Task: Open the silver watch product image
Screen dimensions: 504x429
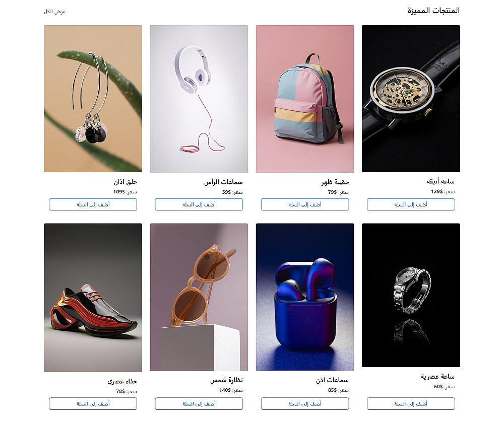Action: click(411, 295)
